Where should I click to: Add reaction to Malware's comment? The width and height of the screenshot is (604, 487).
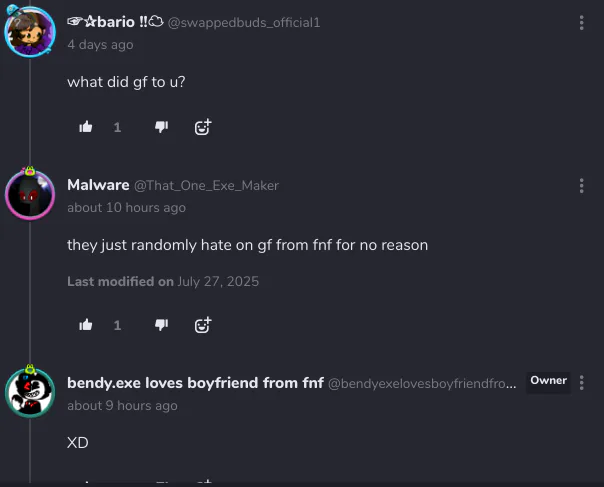click(x=203, y=325)
